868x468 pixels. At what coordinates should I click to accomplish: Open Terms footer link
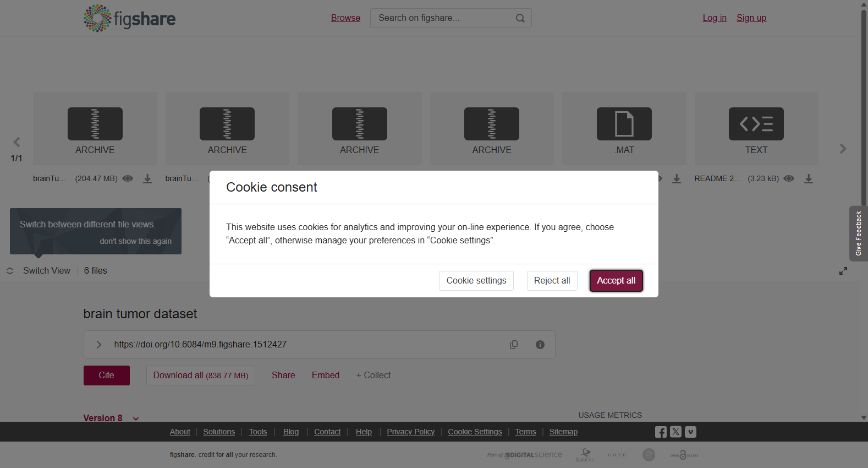click(525, 432)
